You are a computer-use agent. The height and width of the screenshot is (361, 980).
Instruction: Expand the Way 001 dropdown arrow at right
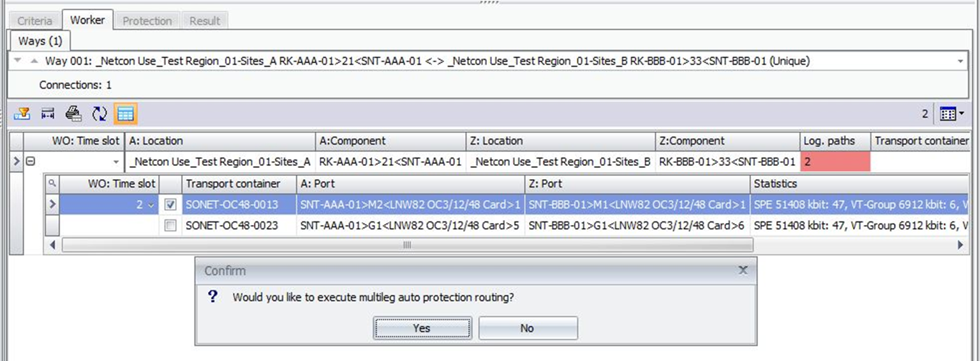(960, 61)
